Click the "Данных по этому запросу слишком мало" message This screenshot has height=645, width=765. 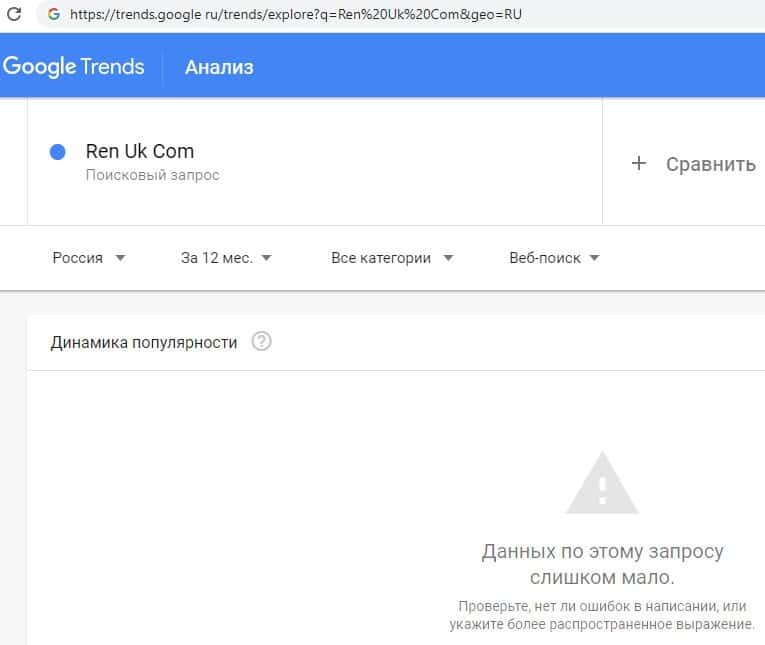pyautogui.click(x=602, y=565)
